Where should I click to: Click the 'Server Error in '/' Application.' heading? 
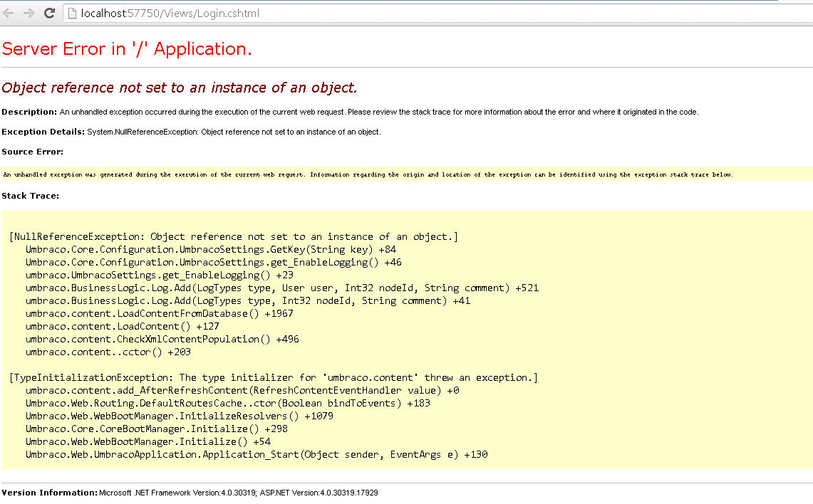point(127,48)
